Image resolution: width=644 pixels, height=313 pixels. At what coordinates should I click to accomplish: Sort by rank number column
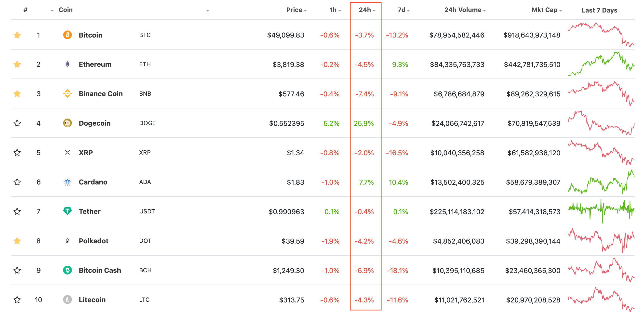click(26, 10)
